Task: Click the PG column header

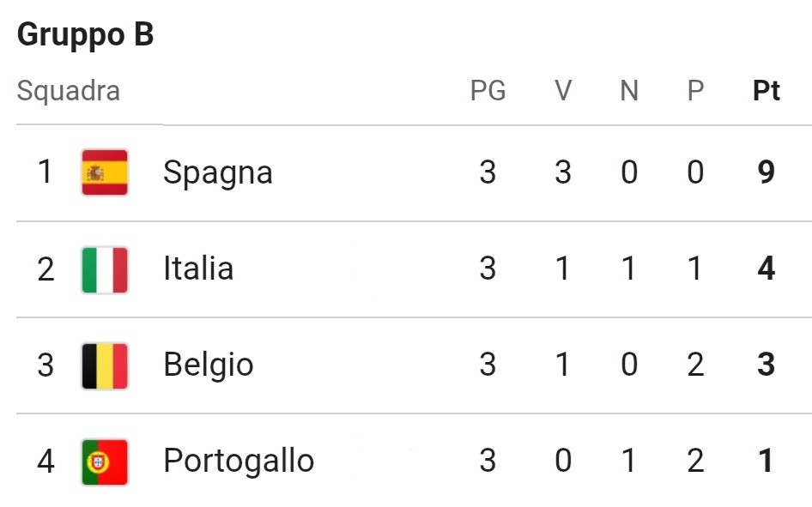Action: (488, 91)
